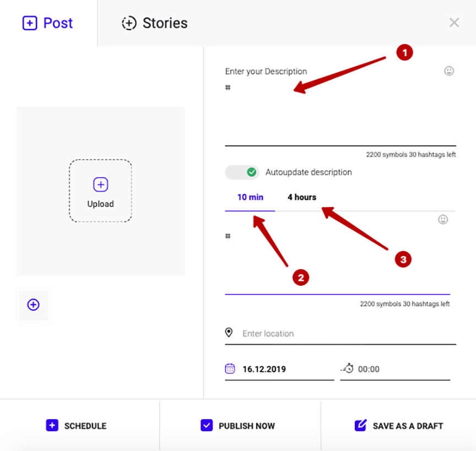Open the emoji picker in the autoupdate description
The width and height of the screenshot is (476, 451).
(443, 219)
